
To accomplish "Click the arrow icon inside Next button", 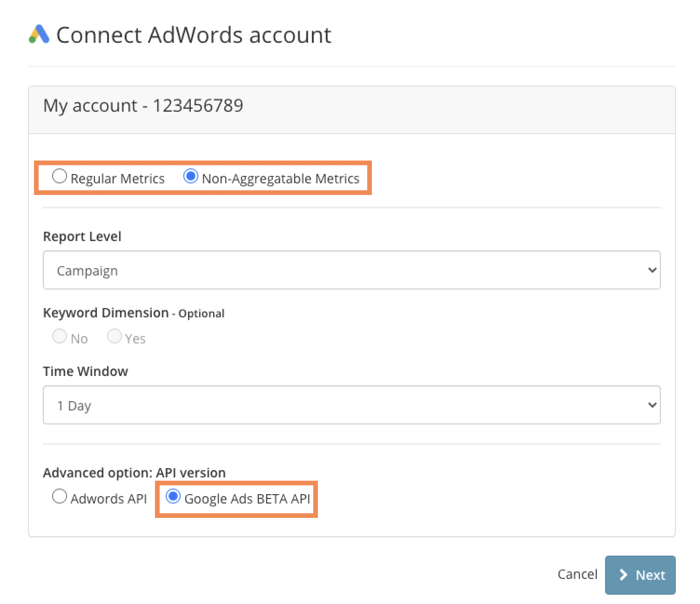I will (x=623, y=575).
